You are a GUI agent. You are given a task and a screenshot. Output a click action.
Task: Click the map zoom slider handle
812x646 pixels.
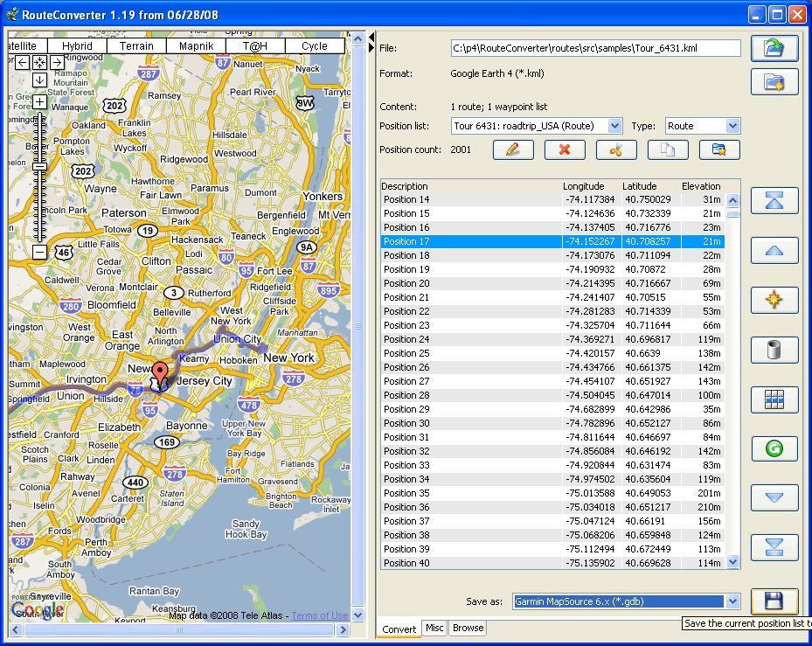40,165
